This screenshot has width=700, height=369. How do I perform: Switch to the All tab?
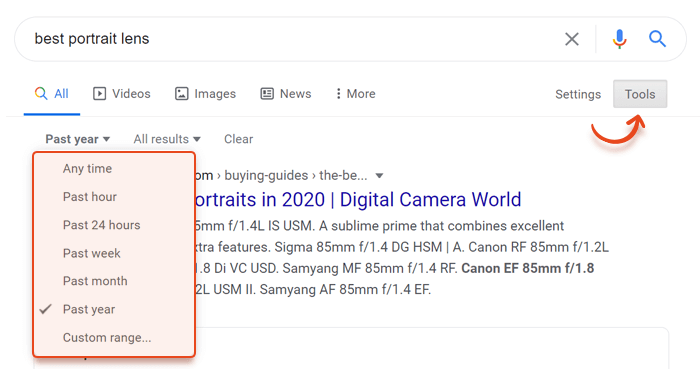pyautogui.click(x=52, y=94)
